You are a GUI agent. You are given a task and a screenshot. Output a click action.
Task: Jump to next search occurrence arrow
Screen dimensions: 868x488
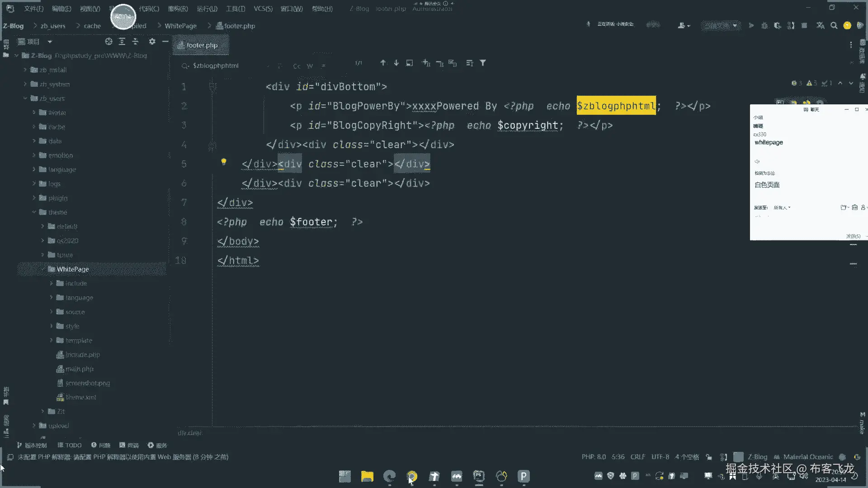click(x=396, y=63)
